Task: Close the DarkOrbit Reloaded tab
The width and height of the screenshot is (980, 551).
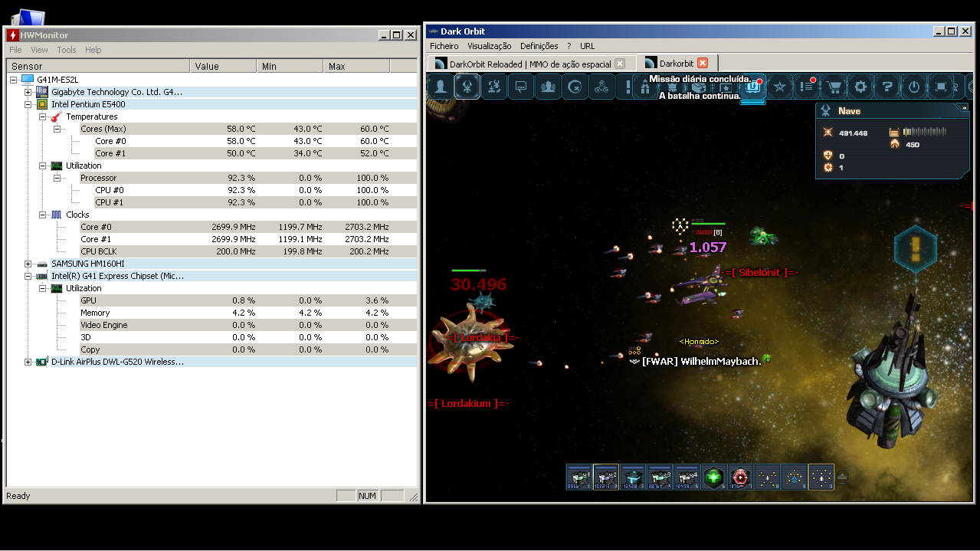Action: pos(620,64)
